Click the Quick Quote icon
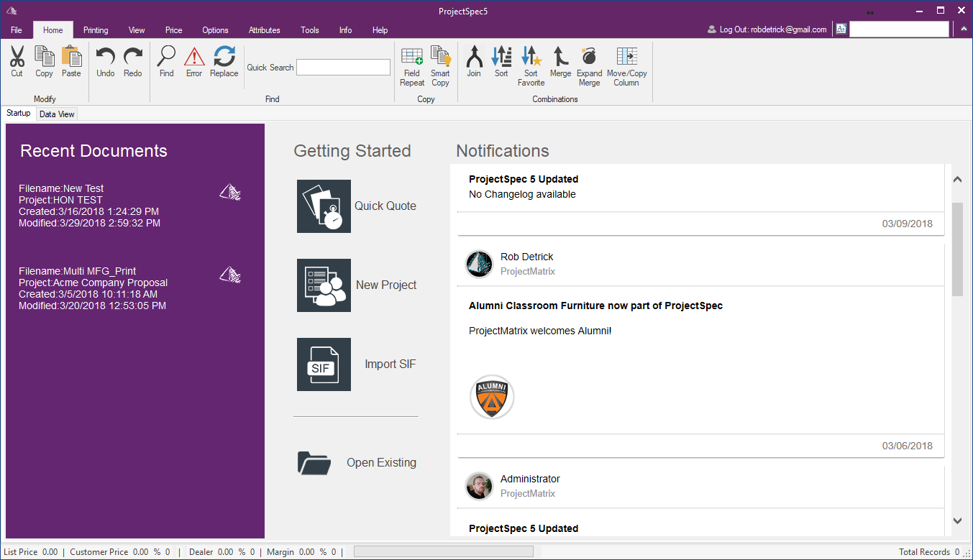Image resolution: width=973 pixels, height=560 pixels. click(x=324, y=206)
